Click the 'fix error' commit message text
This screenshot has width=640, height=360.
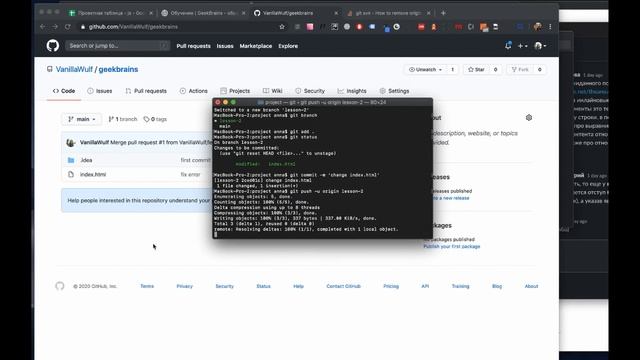190,174
